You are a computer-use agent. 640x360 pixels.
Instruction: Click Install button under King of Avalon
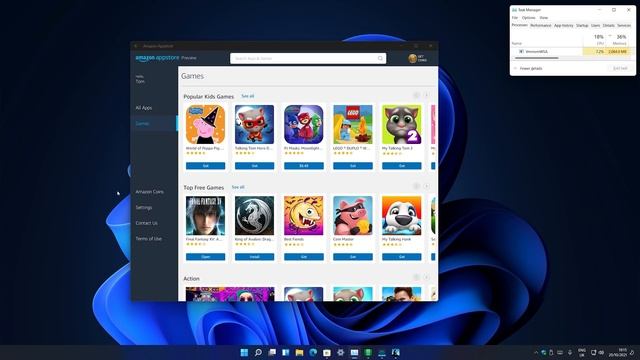pyautogui.click(x=254, y=257)
